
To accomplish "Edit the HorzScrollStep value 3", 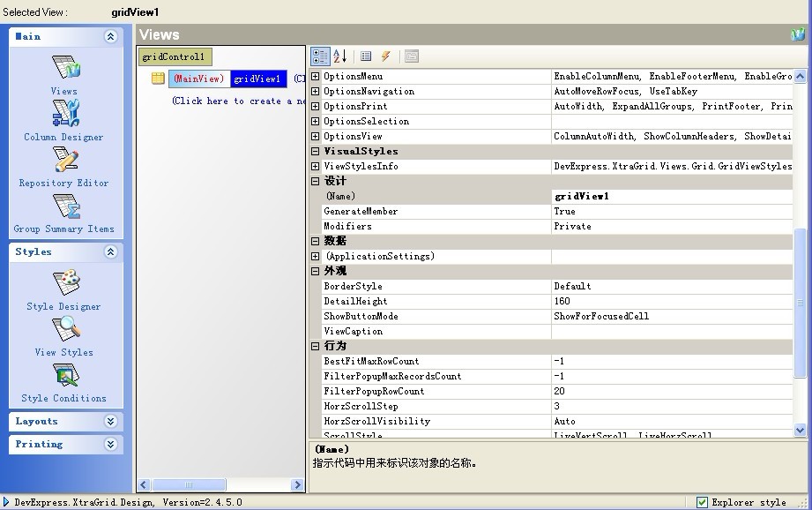I will tap(672, 407).
